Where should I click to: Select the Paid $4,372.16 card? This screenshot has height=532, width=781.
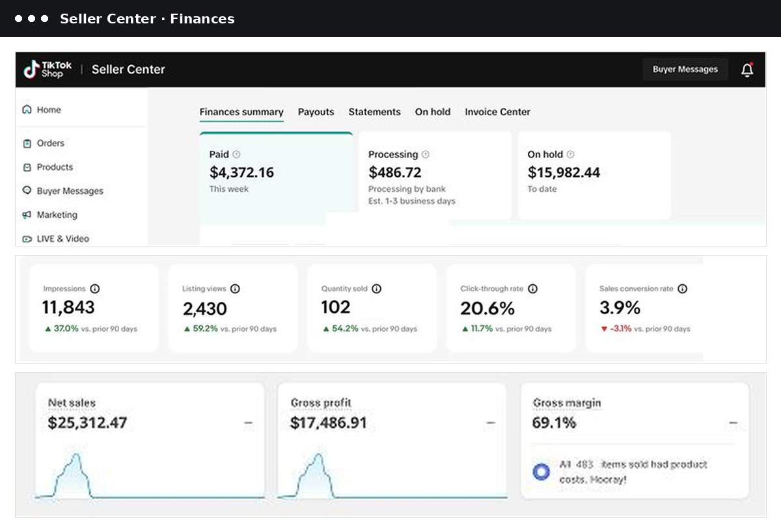(276, 176)
